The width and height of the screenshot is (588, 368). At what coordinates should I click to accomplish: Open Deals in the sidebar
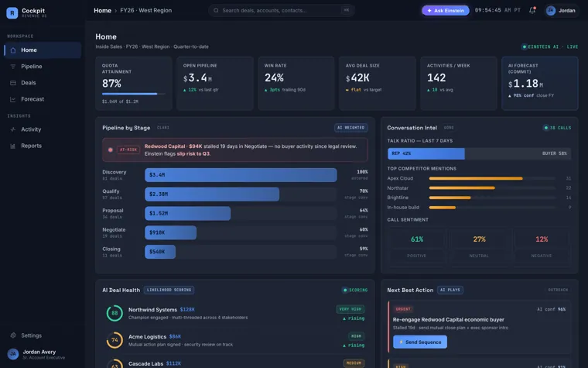point(43,83)
